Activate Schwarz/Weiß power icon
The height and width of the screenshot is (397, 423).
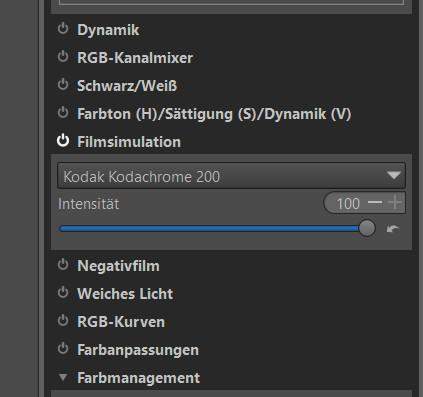(63, 85)
